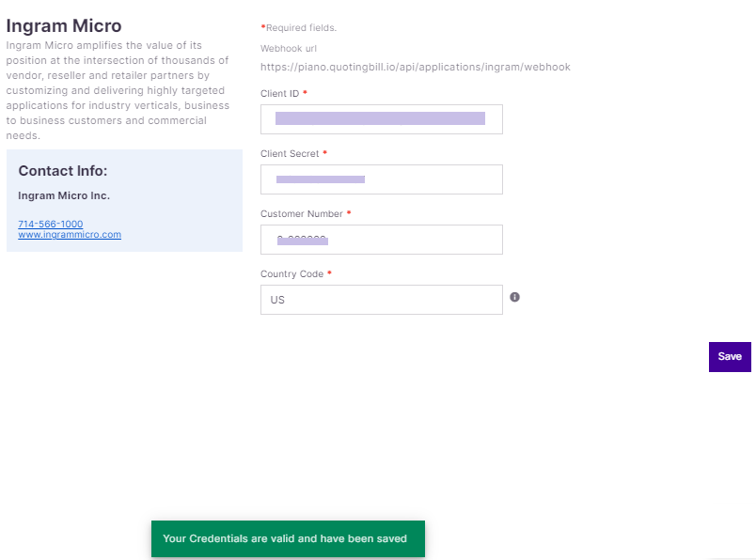Focus the Country Code field containing US
756x560 pixels.
pos(382,300)
